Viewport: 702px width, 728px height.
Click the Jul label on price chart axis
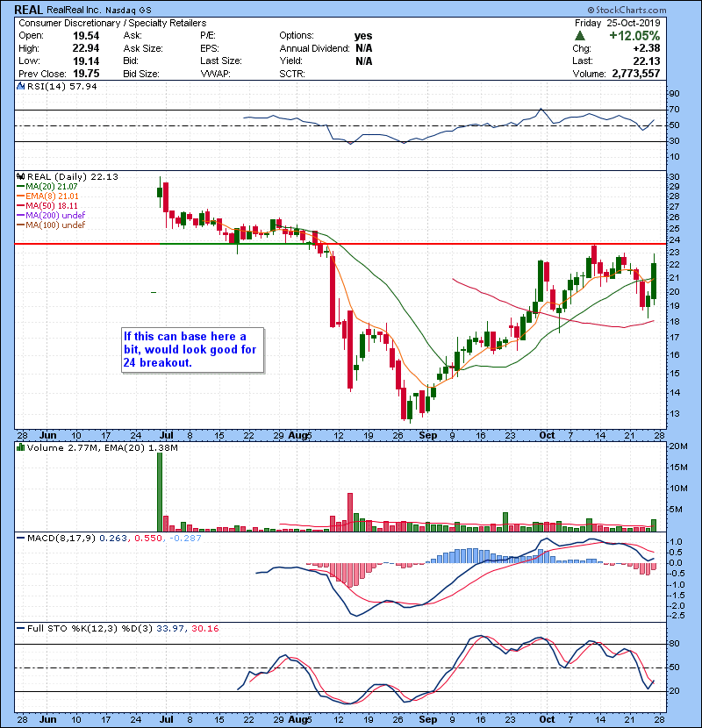pyautogui.click(x=167, y=435)
